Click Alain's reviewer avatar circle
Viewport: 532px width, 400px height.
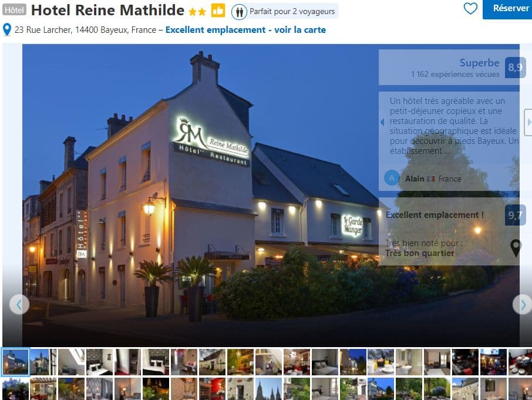point(392,178)
